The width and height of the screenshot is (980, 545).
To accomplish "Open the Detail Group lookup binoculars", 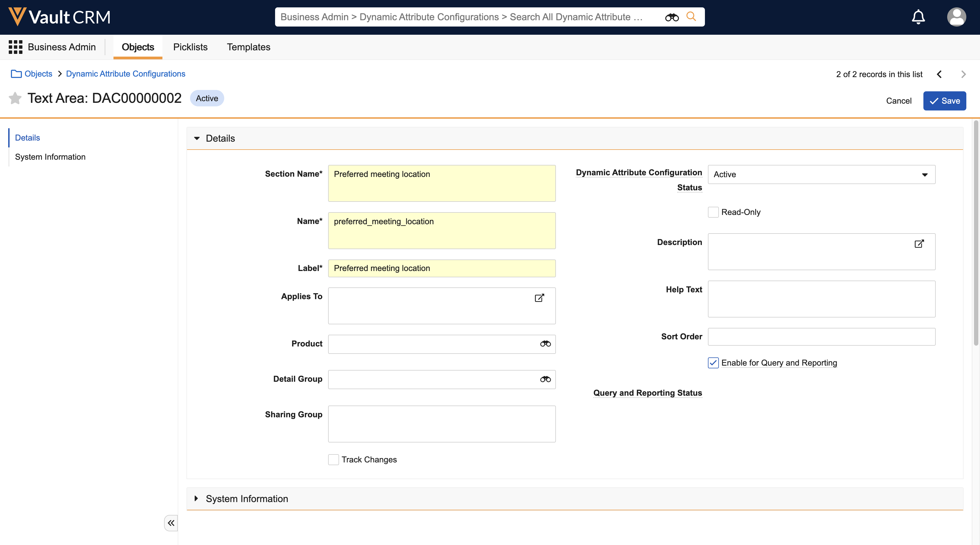I will (x=545, y=380).
